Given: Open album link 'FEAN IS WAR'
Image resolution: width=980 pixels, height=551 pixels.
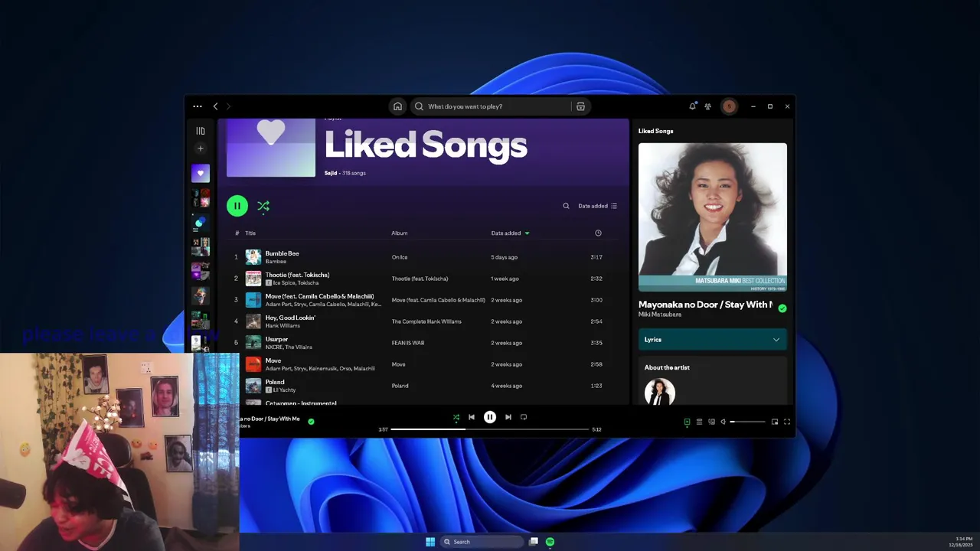Looking at the screenshot, I should click(x=408, y=343).
